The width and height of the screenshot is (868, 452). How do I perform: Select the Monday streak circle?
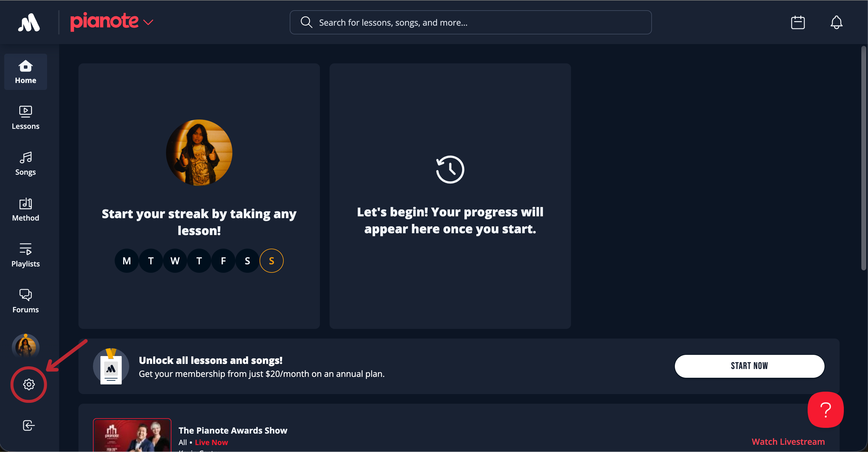point(127,261)
